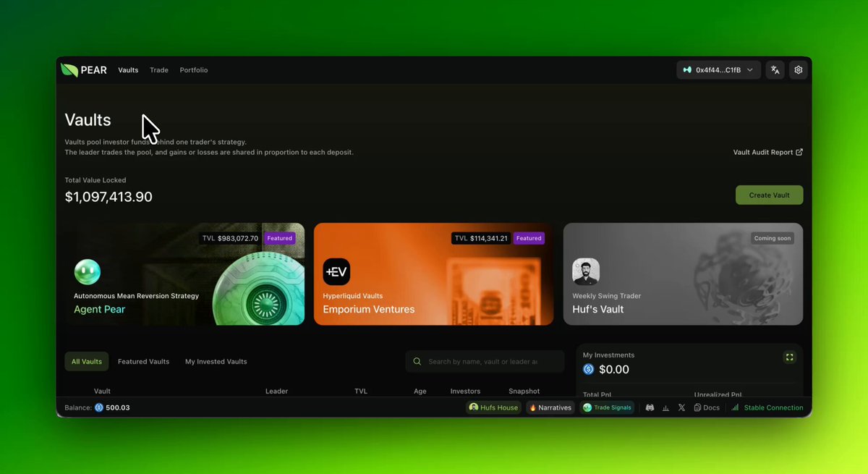Open the Vault Audit Report link
This screenshot has width=868, height=474.
[768, 153]
